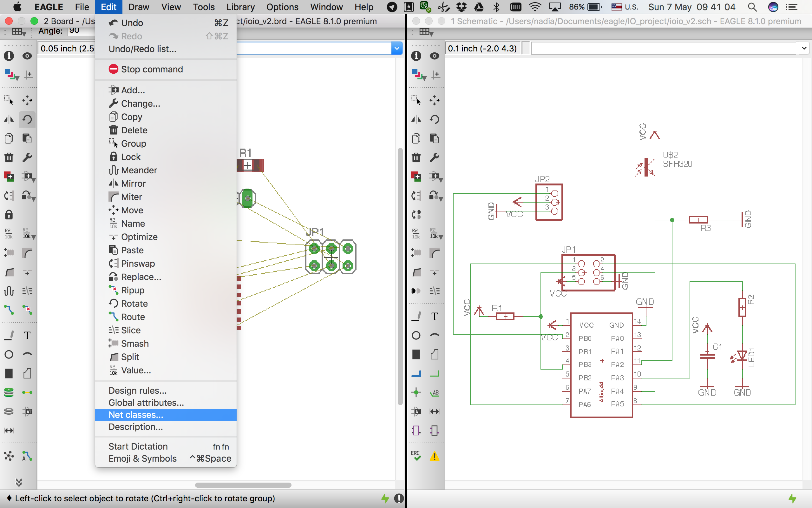Select Route tool icon in Board toolbar
Image resolution: width=812 pixels, height=508 pixels.
click(9, 310)
